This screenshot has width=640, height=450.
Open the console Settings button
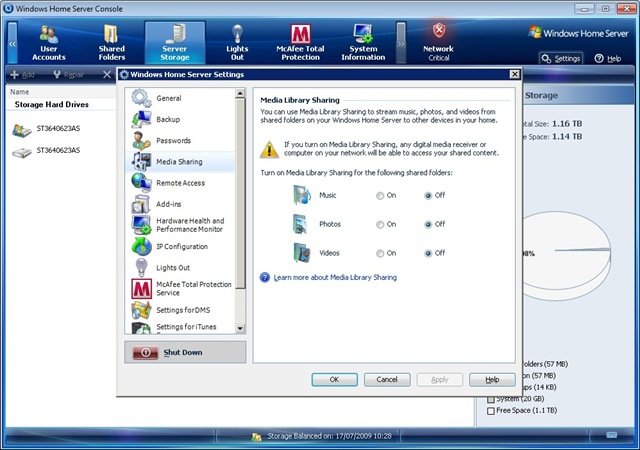tap(561, 58)
